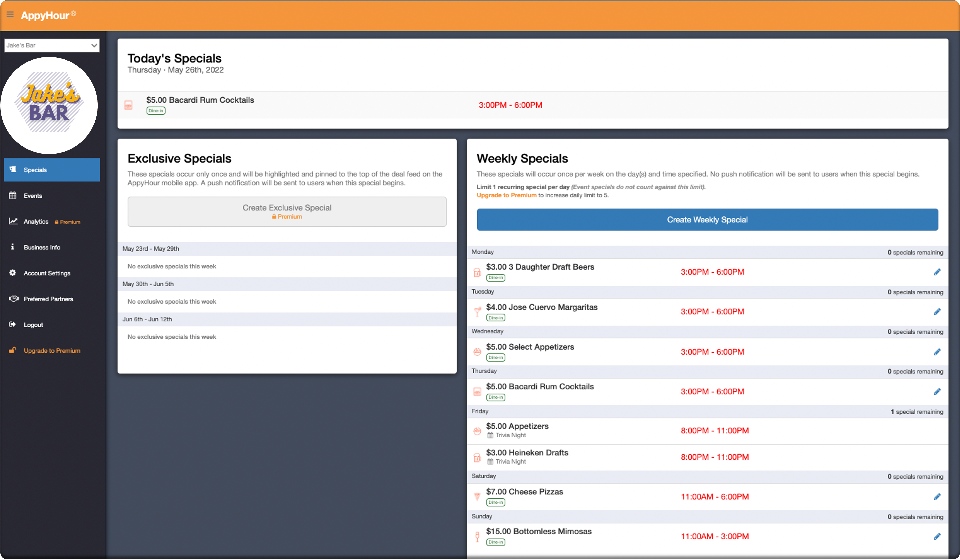Viewport: 960px width, 560px height.
Task: Click edit pencil for Thursday Bacardi Rum Cocktails
Action: (x=937, y=391)
